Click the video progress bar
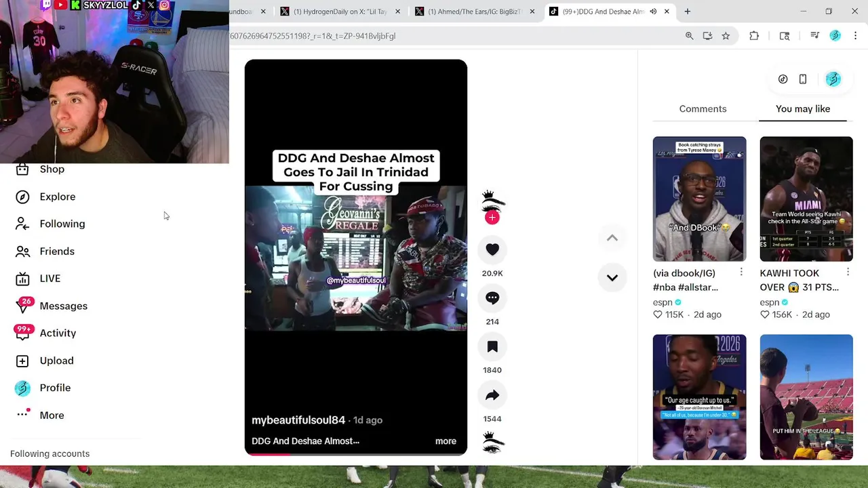 (x=355, y=454)
